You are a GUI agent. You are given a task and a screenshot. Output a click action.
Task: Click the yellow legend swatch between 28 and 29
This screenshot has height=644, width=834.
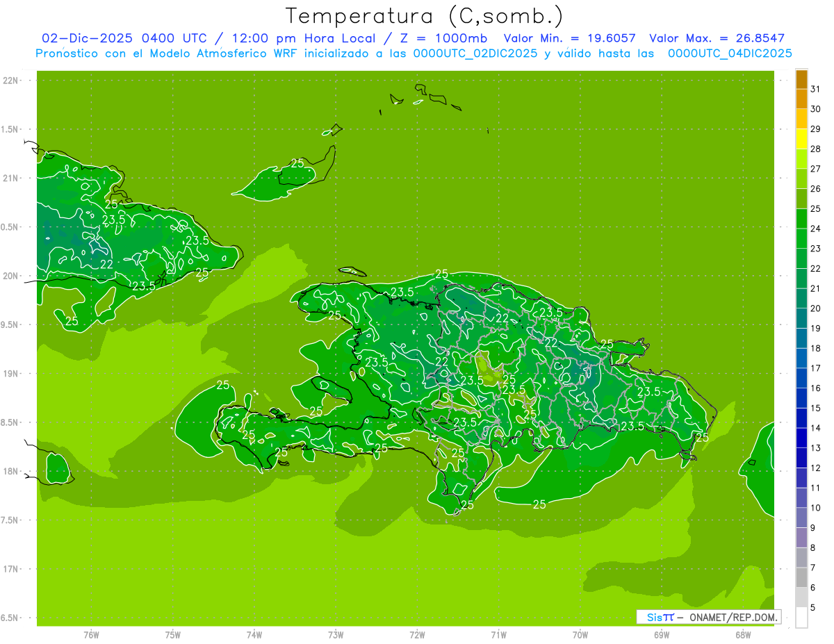[x=801, y=139]
